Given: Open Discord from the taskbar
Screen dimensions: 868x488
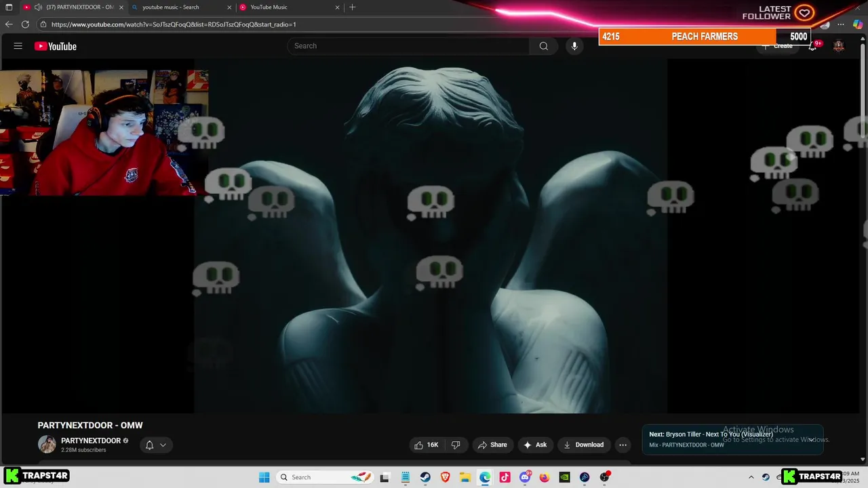Looking at the screenshot, I should coord(525,477).
